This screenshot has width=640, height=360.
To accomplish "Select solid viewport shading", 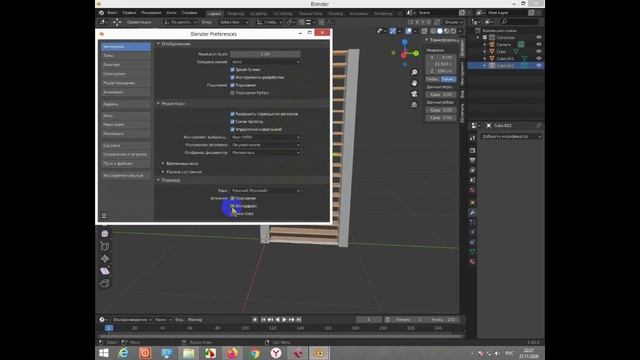I will (440, 31).
